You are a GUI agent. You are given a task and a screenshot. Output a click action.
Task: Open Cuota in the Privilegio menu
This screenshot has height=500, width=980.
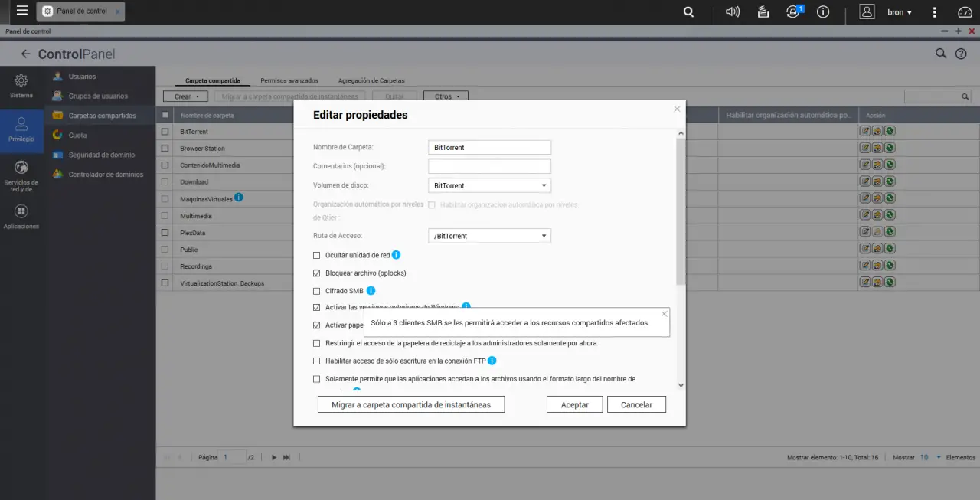point(77,135)
